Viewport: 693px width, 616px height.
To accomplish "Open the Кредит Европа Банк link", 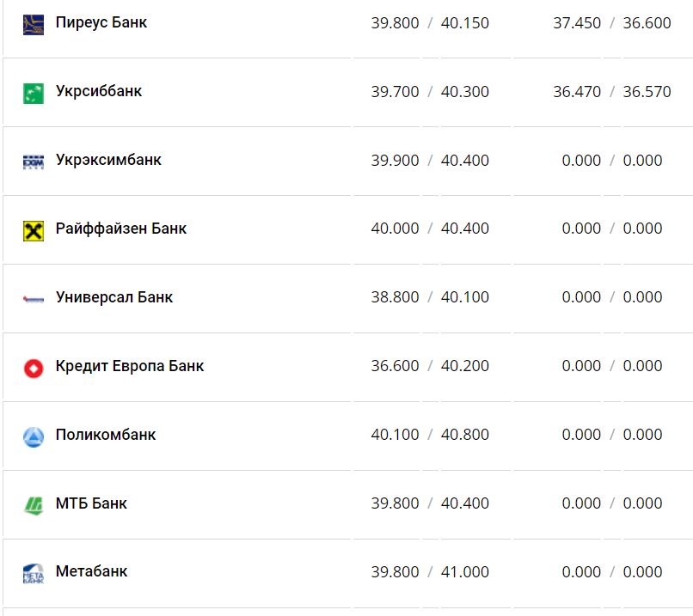I will click(130, 366).
